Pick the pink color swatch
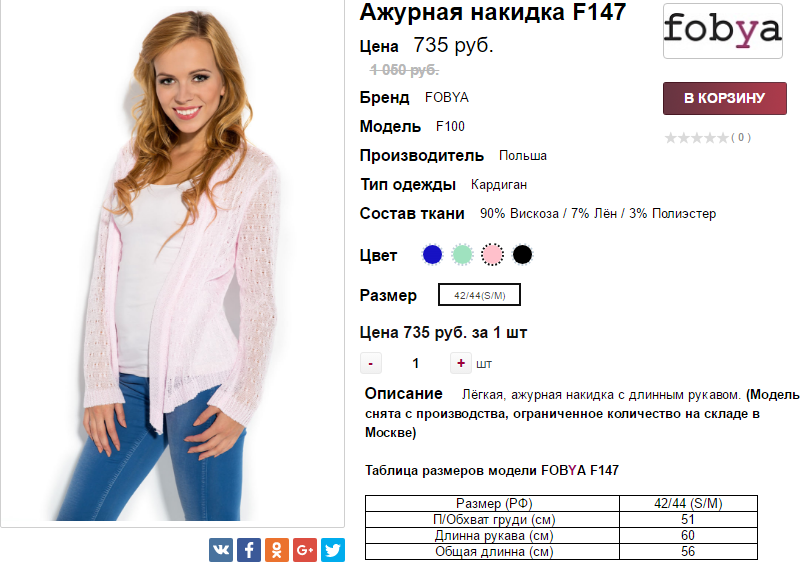 492,255
